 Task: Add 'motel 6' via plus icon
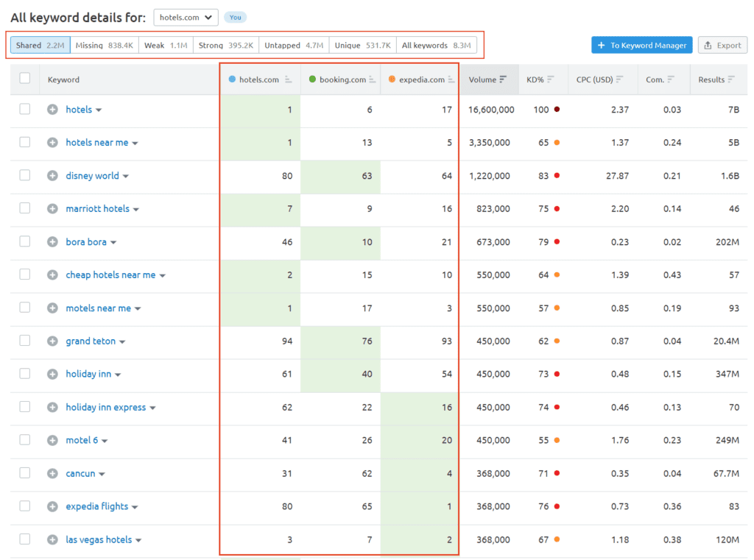pos(52,440)
